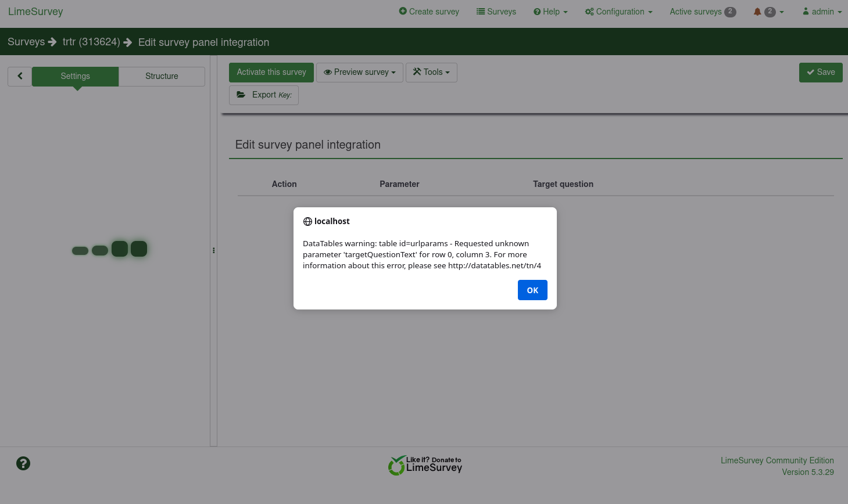Open the admin user dropdown
Image resolution: width=848 pixels, height=504 pixels.
[x=822, y=12]
